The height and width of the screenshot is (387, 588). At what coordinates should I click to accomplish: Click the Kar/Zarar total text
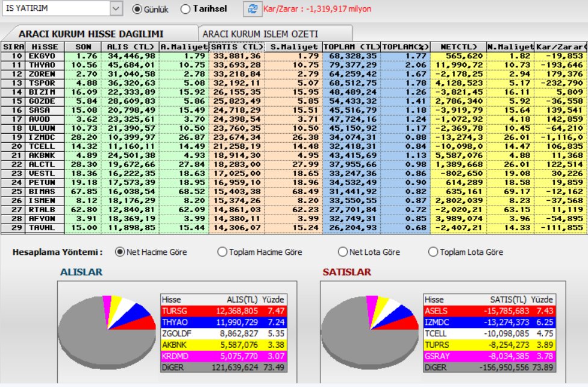(x=317, y=9)
